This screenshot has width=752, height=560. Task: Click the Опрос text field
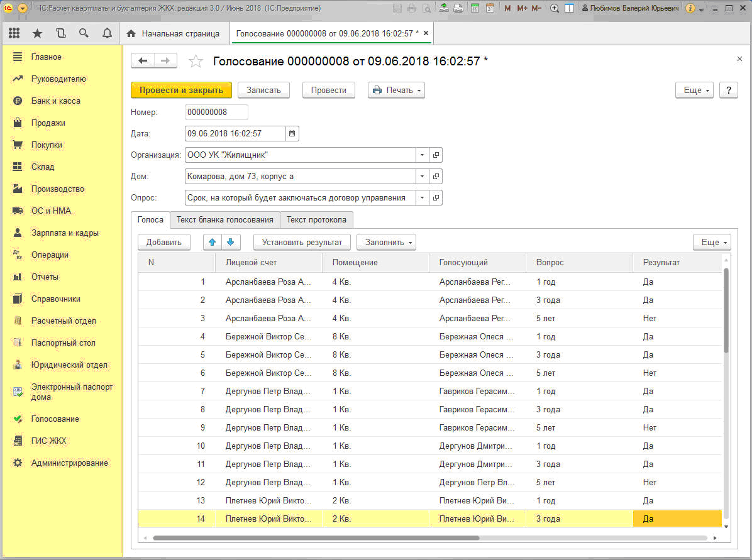[300, 197]
